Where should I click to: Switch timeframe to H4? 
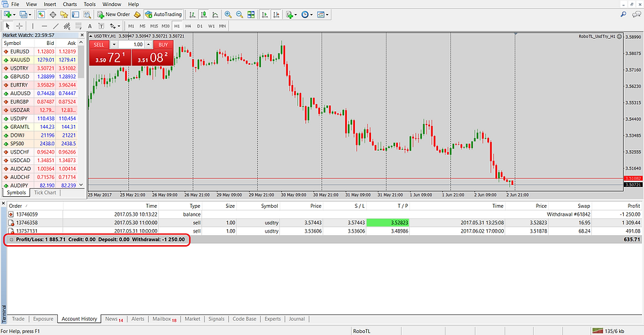[188, 26]
